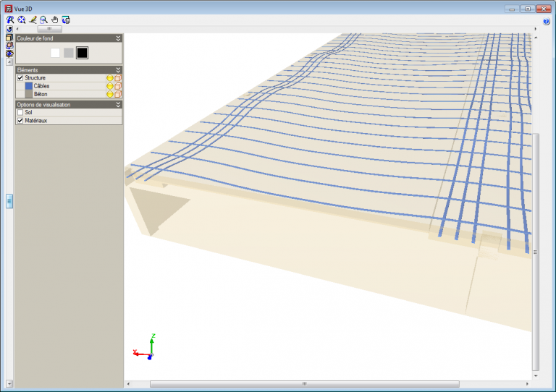Select the Câbles element row

69,86
